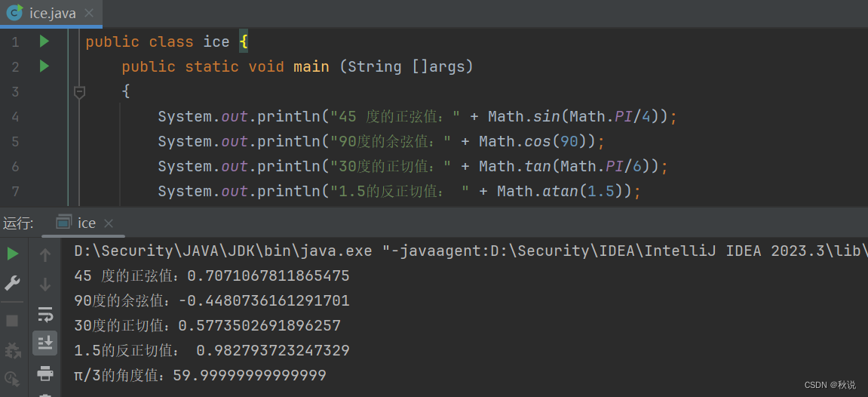
Task: Click the class name ice in line 1
Action: (216, 42)
